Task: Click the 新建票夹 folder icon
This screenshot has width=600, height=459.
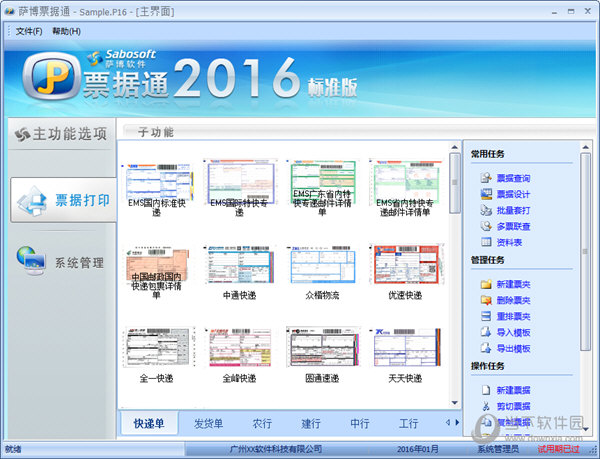Action: tap(486, 284)
